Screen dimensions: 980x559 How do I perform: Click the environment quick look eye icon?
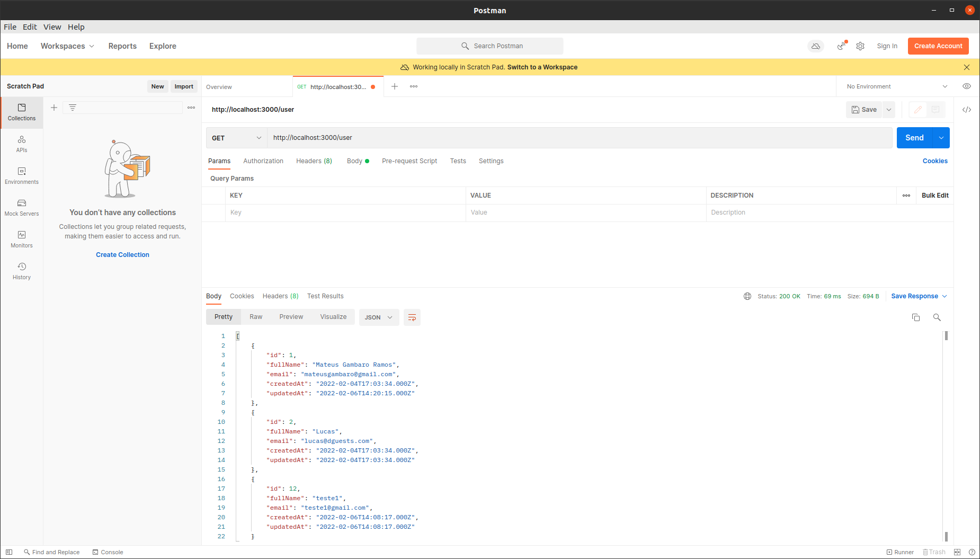967,86
